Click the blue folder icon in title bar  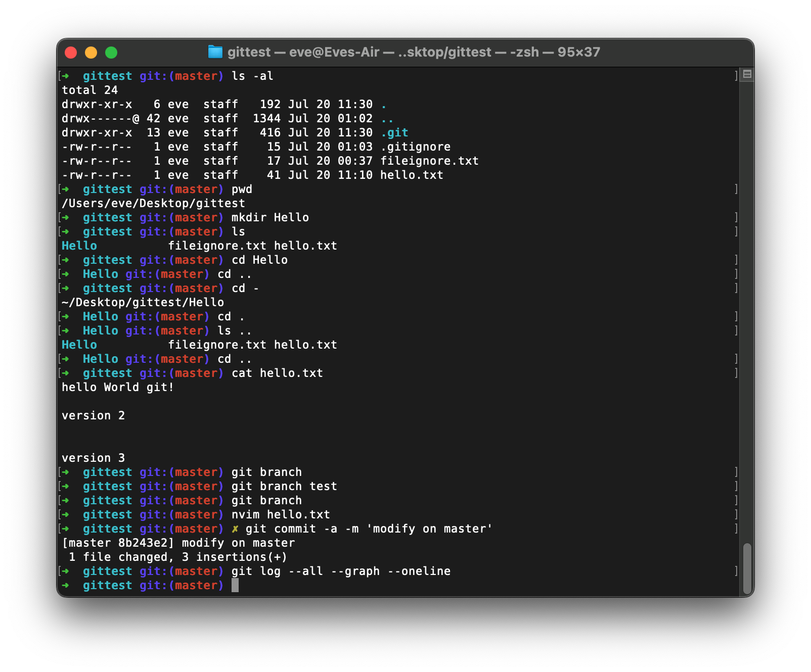click(215, 52)
